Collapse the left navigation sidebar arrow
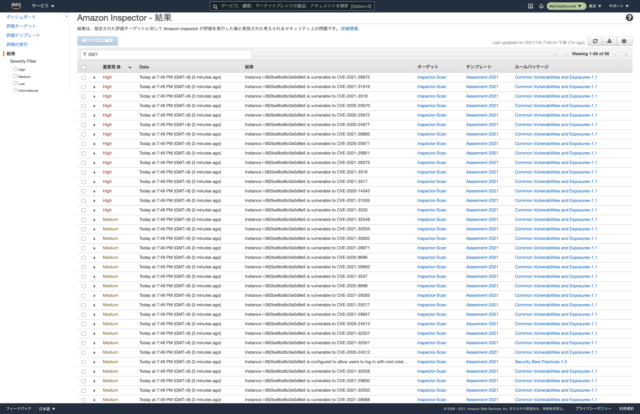 tap(66, 17)
